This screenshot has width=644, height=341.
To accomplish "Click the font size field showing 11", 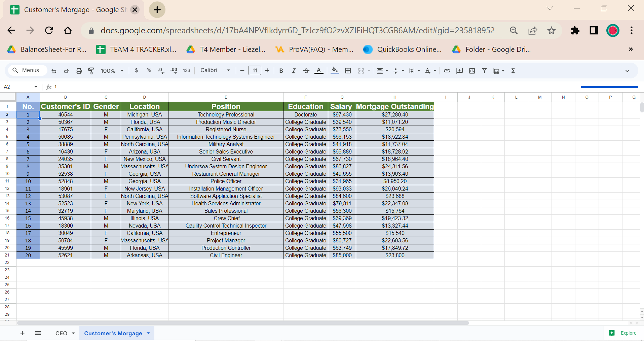I will tap(255, 70).
